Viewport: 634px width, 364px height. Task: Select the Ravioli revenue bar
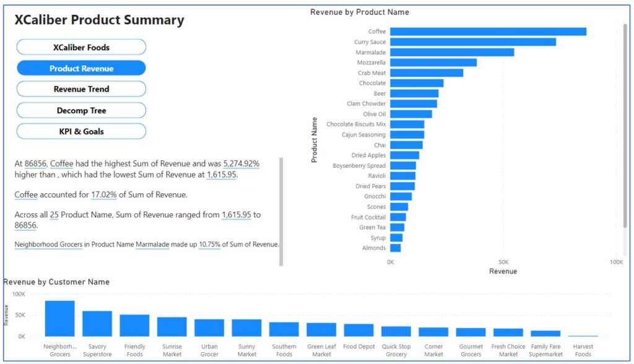point(402,176)
